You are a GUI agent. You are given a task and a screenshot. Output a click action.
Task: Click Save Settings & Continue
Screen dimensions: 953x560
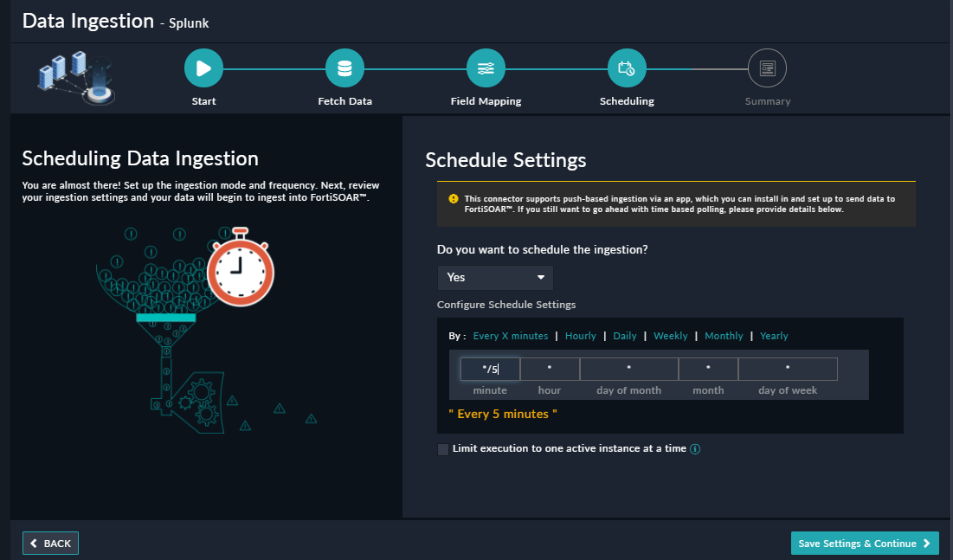(x=864, y=543)
